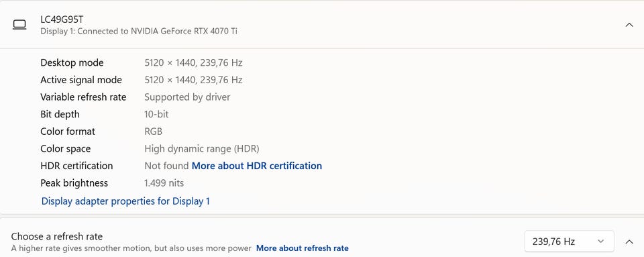
Task: Click the Bit depth label
Action: (x=60, y=114)
